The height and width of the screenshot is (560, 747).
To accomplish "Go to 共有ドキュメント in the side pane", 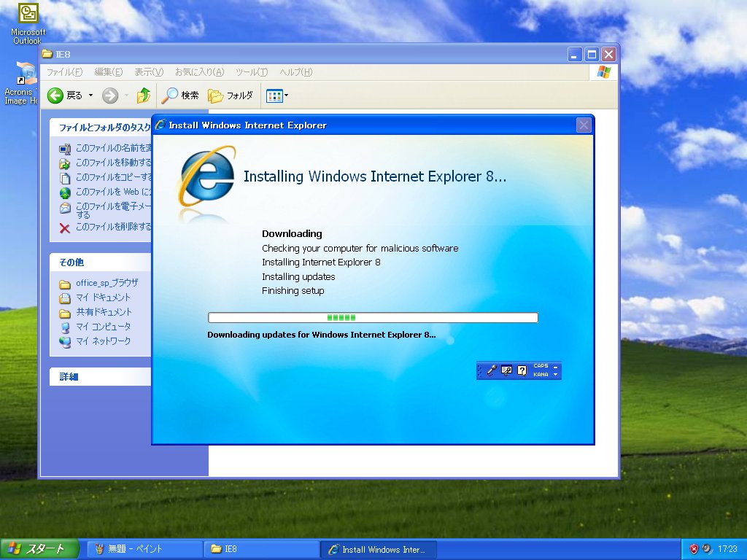I will (104, 312).
